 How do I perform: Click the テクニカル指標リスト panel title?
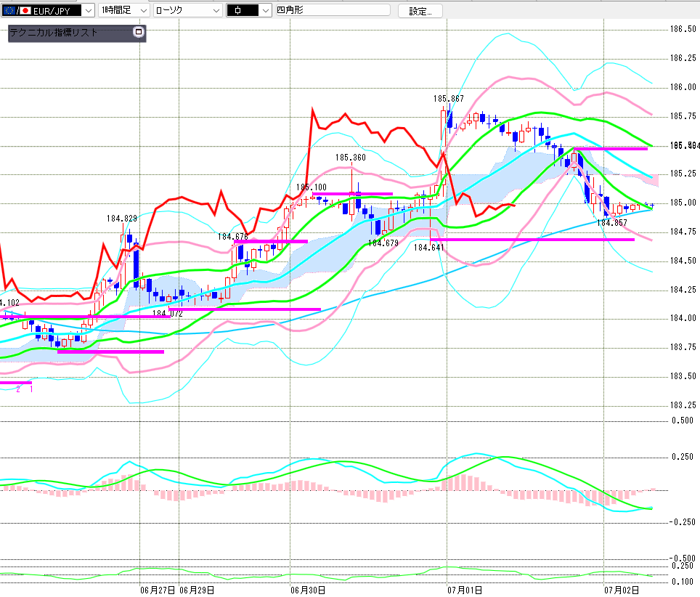tap(54, 32)
